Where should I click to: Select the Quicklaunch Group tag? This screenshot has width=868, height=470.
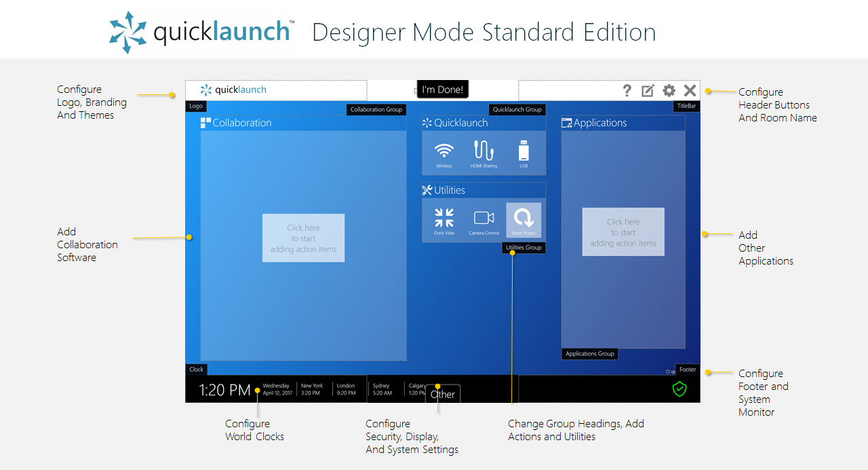tap(517, 109)
